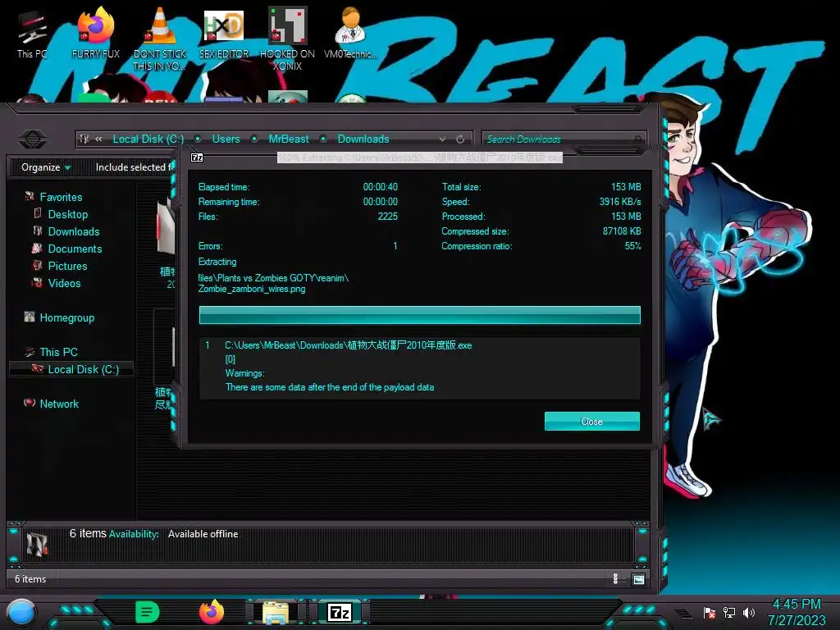
Task: Select Downloads breadcrumb in address bar
Action: click(363, 139)
